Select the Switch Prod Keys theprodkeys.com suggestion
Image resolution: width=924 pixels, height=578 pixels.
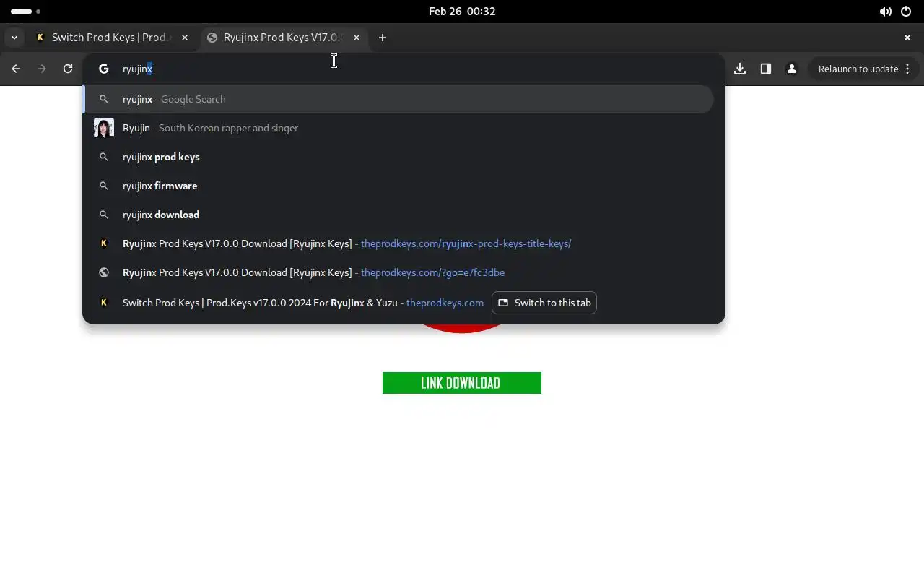click(x=398, y=303)
